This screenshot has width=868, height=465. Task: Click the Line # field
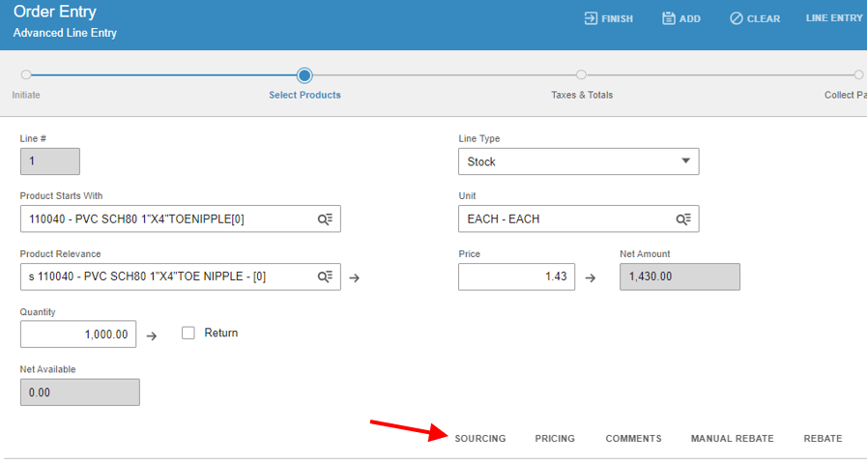[50, 161]
